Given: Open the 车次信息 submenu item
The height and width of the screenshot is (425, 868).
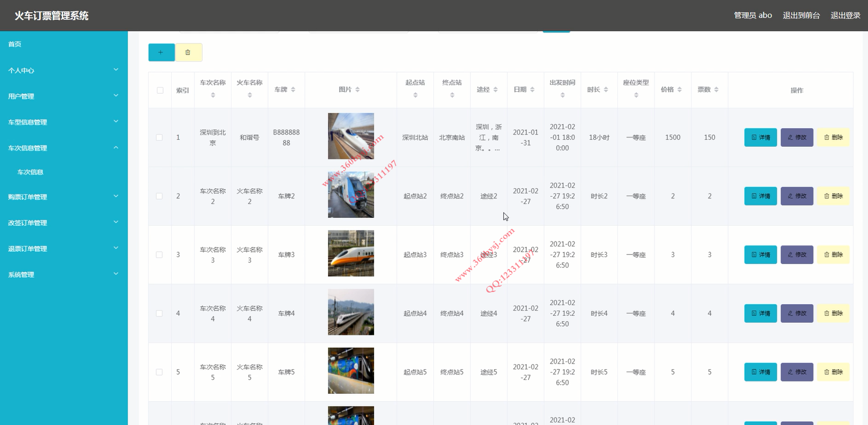Looking at the screenshot, I should pyautogui.click(x=64, y=172).
